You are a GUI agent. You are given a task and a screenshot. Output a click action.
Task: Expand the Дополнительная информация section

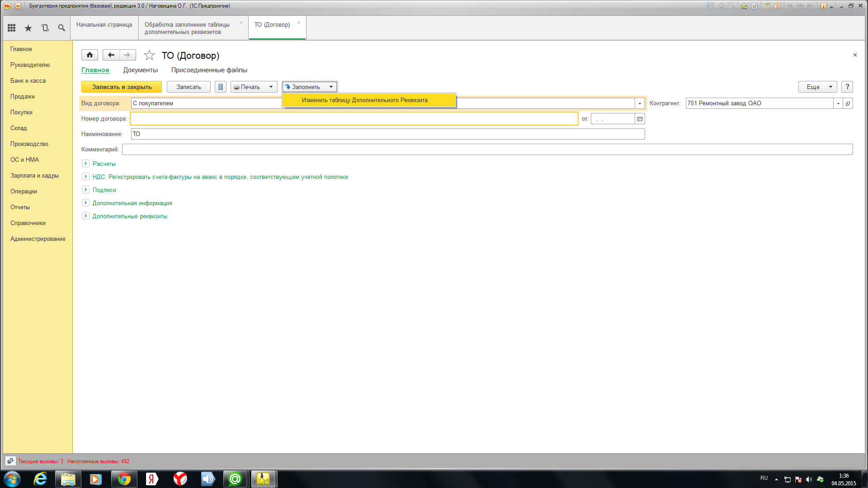[85, 203]
